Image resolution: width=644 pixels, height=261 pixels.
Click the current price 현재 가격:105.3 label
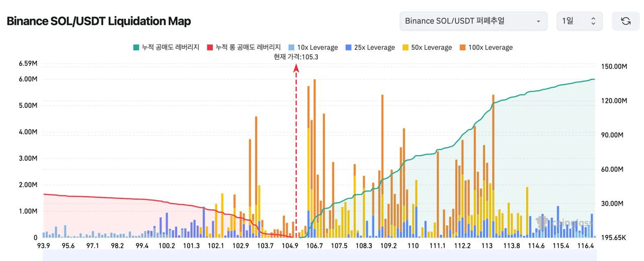[296, 57]
